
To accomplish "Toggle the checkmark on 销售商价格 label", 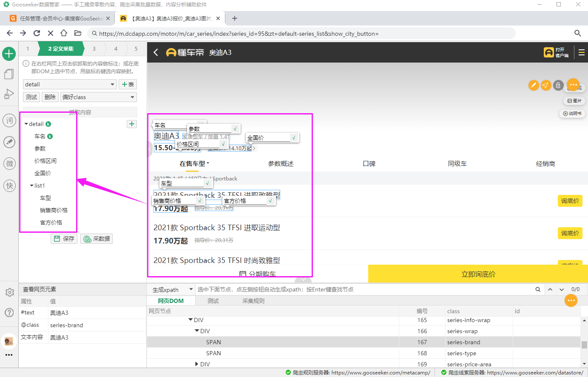I will point(199,201).
